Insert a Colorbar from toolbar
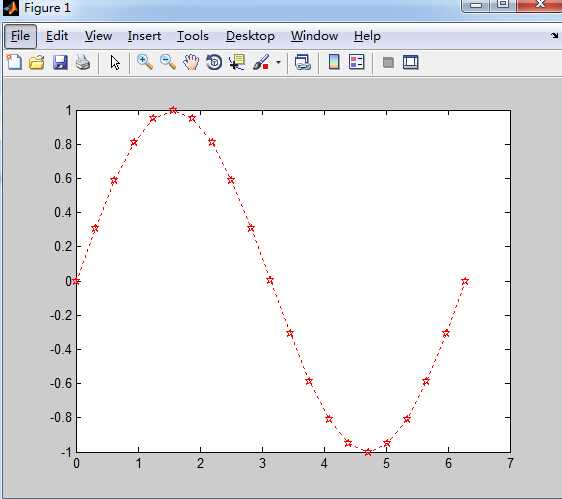This screenshot has height=499, width=562. tap(334, 62)
